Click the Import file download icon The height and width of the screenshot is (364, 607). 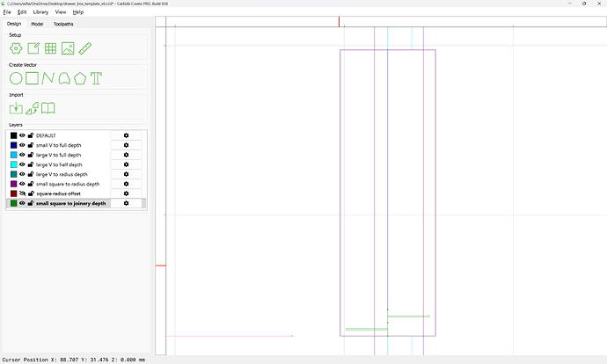(16, 108)
